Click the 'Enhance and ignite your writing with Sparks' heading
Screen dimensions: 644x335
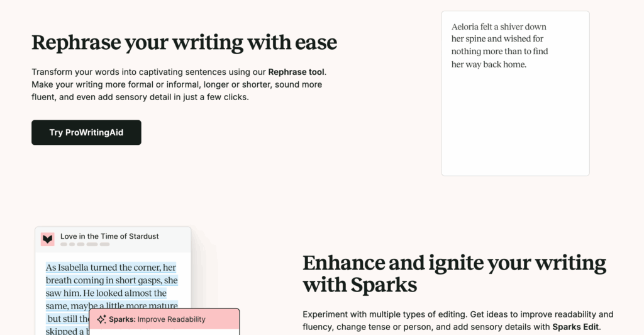[x=454, y=274]
